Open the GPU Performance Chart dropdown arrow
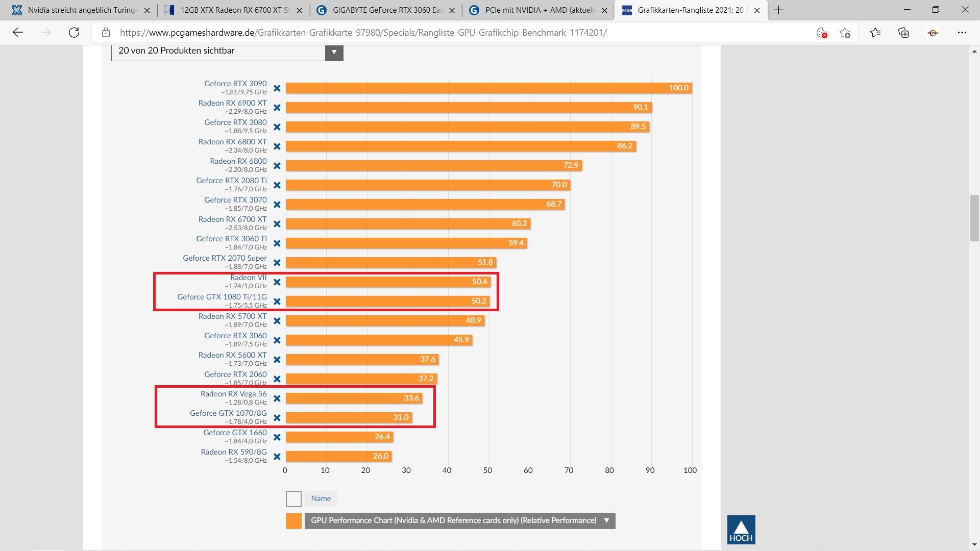The width and height of the screenshot is (980, 551). pyautogui.click(x=606, y=520)
